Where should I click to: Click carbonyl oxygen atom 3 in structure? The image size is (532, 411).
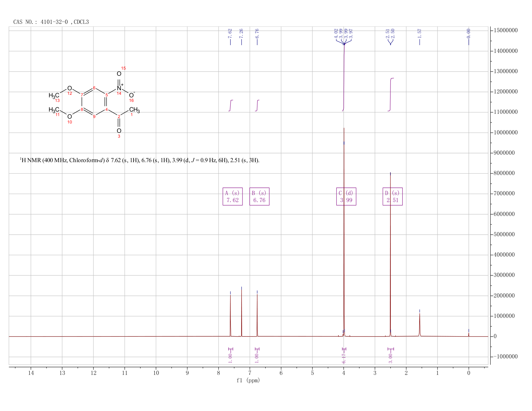coord(119,131)
